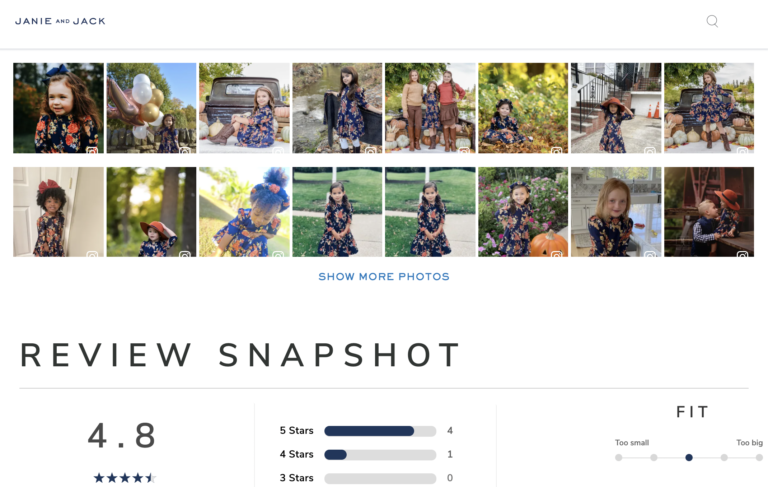Show more photos
768x487 pixels.
(x=384, y=276)
